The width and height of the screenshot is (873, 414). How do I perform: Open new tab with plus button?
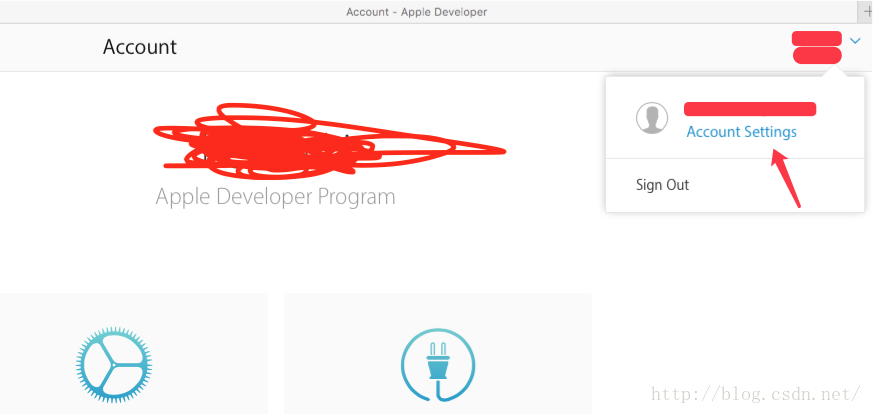tap(866, 12)
